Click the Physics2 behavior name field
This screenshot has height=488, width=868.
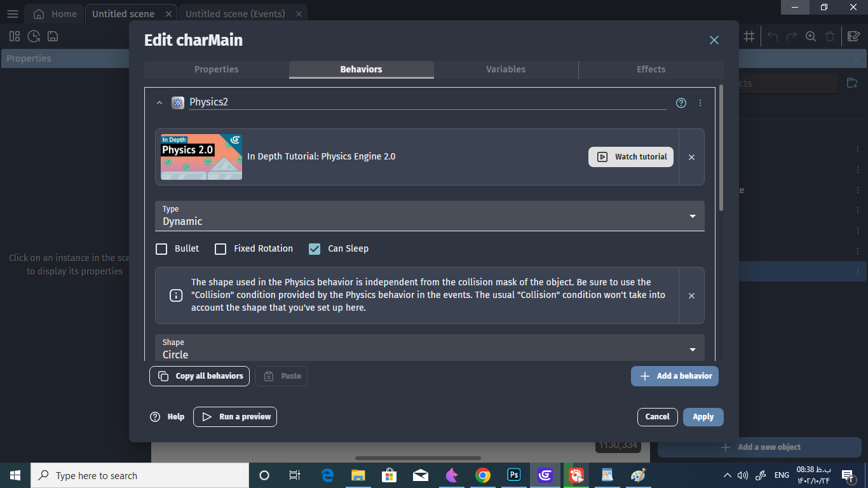428,102
